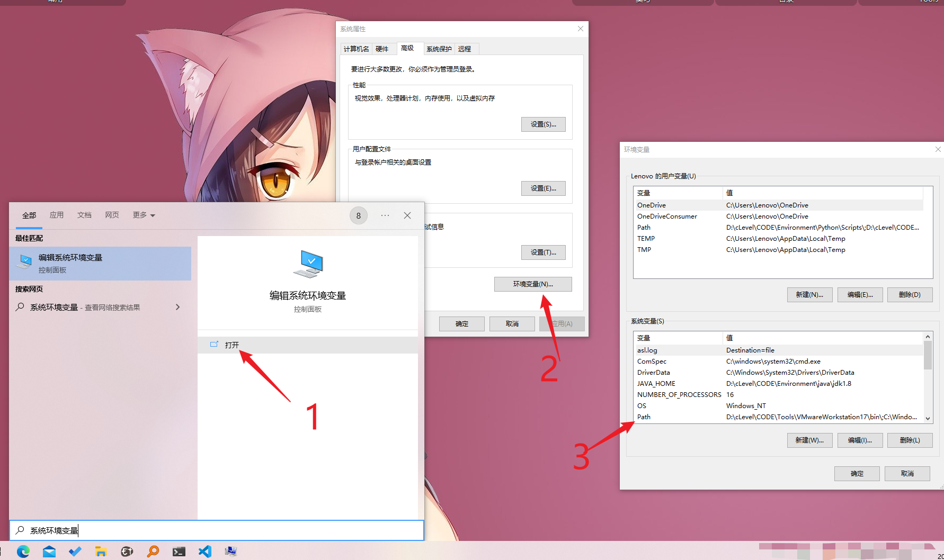The width and height of the screenshot is (944, 560).
Task: Select the OS system variable row
Action: (x=778, y=405)
